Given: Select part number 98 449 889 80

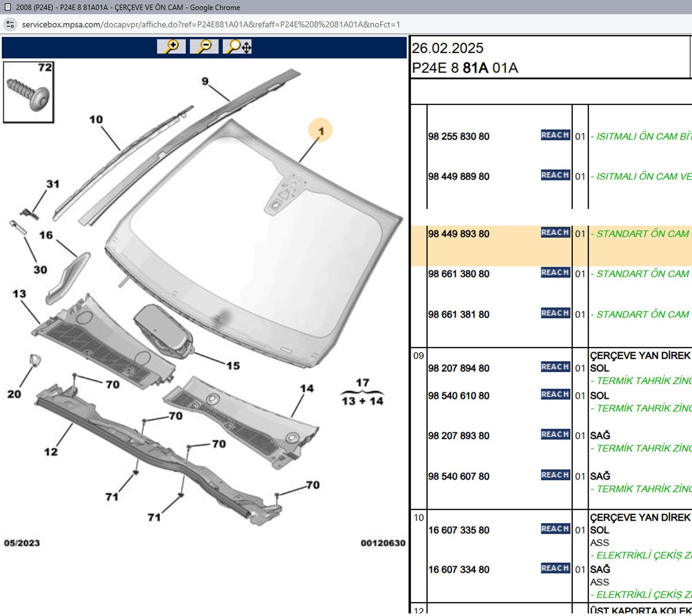Looking at the screenshot, I should [x=458, y=176].
